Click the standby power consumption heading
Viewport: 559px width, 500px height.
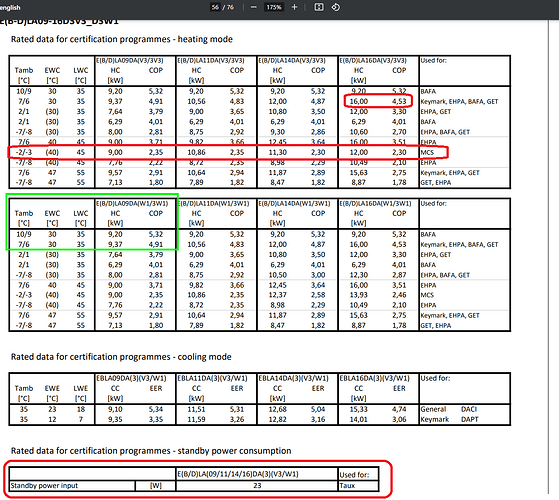[x=151, y=451]
